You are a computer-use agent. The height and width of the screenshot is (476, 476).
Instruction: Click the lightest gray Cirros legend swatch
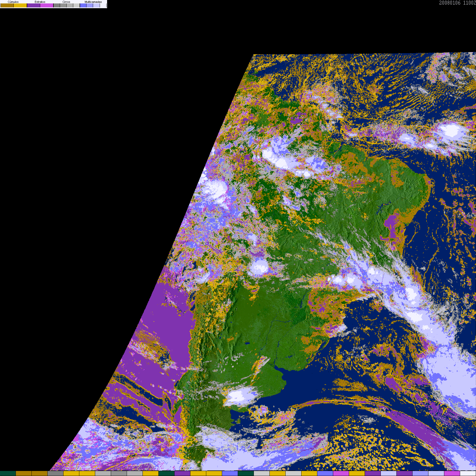(76, 5)
